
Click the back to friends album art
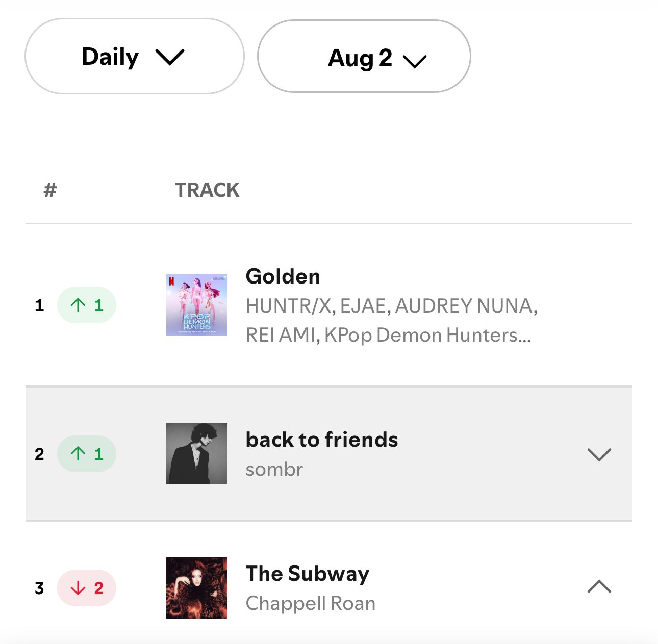[197, 454]
